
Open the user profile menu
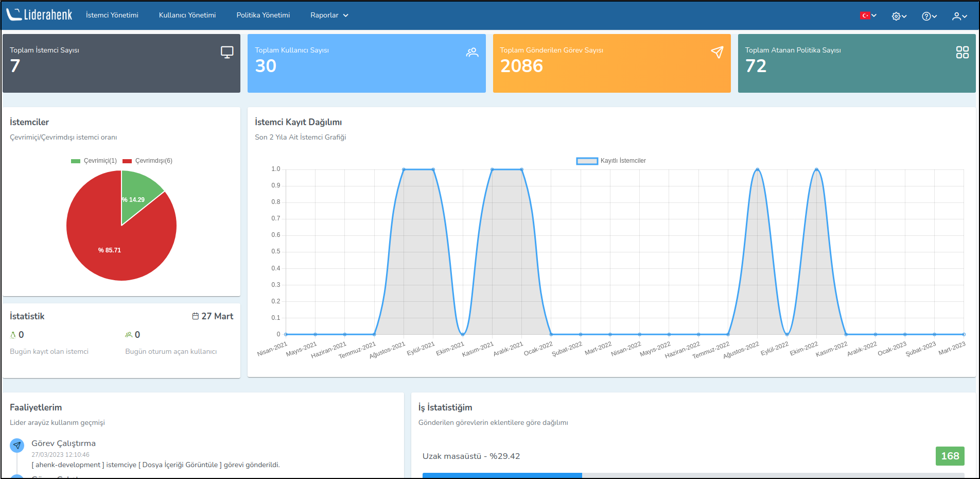[x=959, y=16]
